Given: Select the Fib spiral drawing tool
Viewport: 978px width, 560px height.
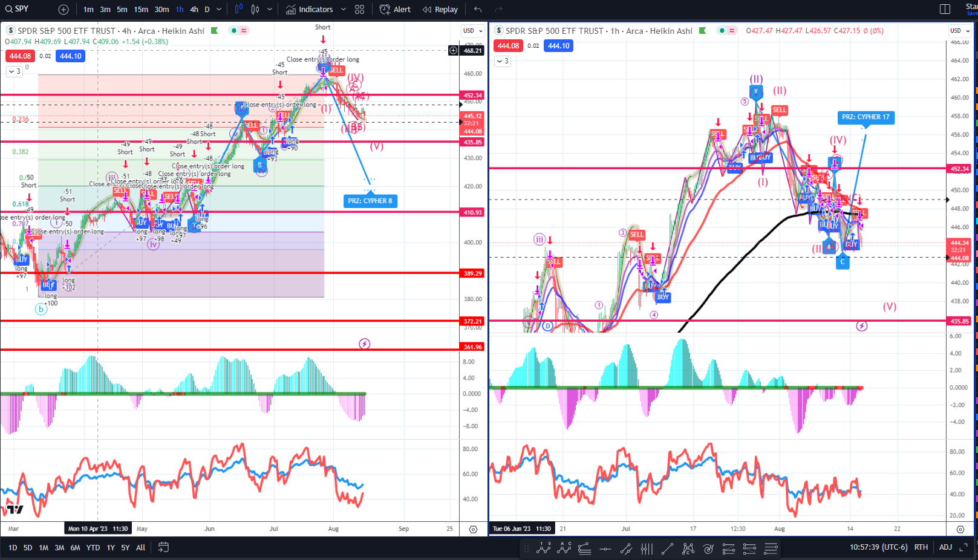Looking at the screenshot, I should click(x=708, y=549).
